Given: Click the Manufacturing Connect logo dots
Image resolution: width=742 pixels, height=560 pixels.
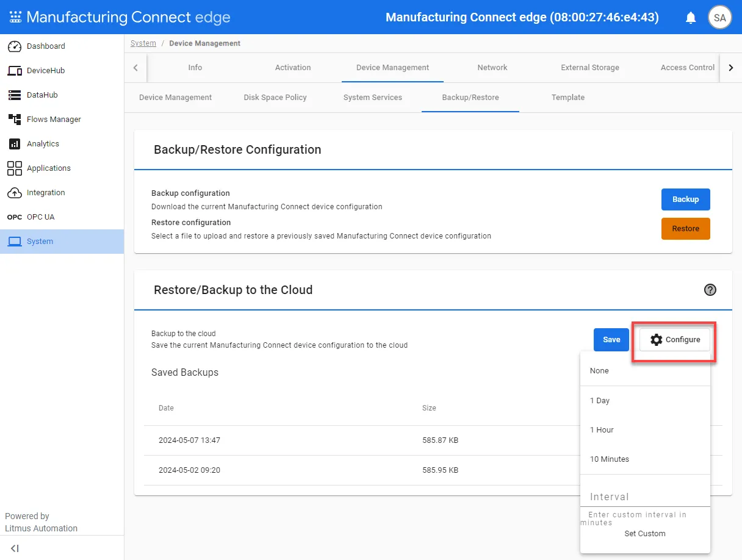Looking at the screenshot, I should click(15, 17).
